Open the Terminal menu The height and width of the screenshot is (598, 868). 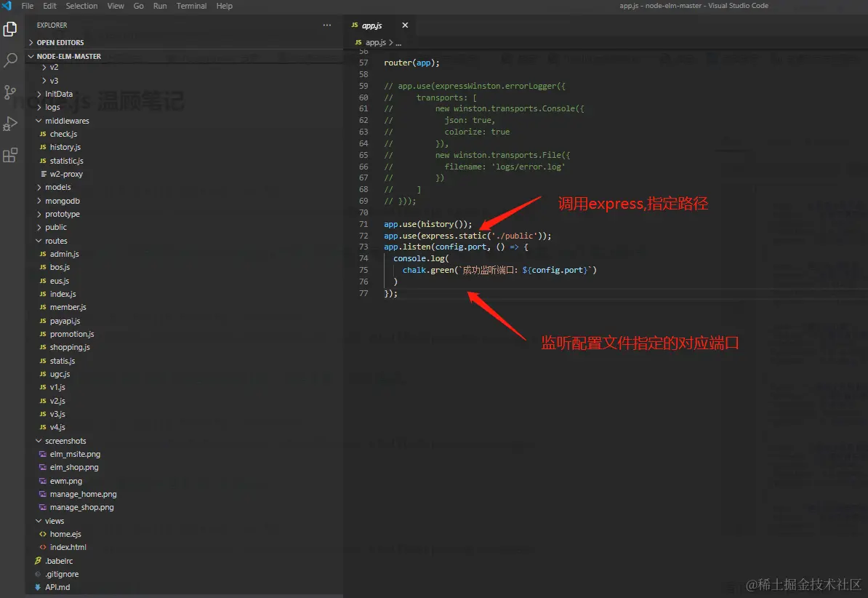coord(191,6)
